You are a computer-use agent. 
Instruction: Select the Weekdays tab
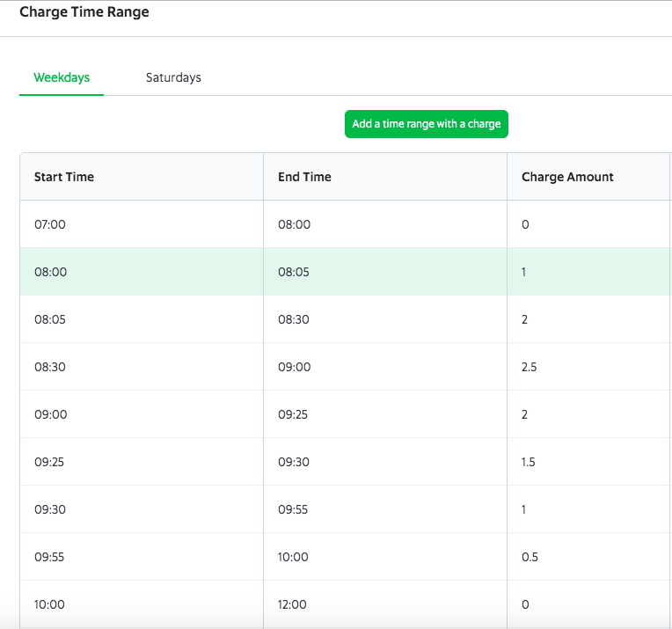click(x=62, y=77)
